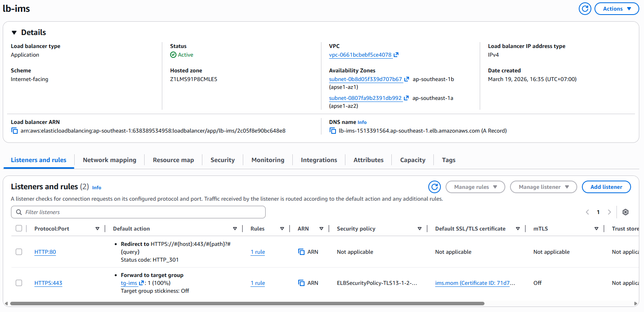
Task: Toggle the select-all listeners checkbox
Action: point(19,228)
